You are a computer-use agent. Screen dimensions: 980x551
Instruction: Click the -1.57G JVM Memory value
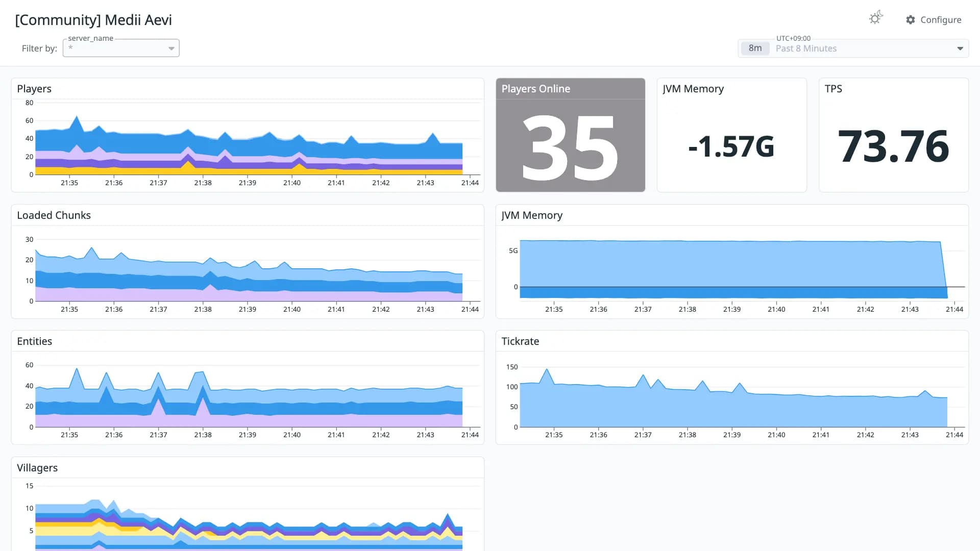[731, 147]
